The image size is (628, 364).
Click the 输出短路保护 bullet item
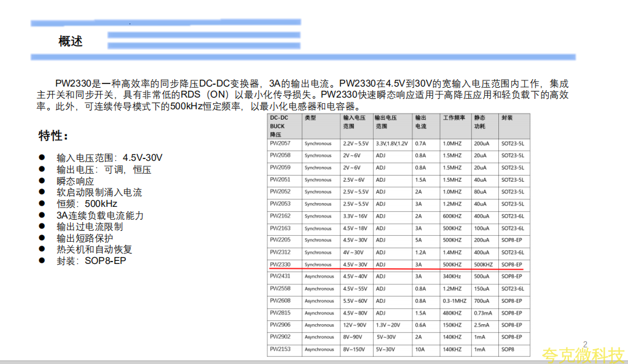click(85, 238)
